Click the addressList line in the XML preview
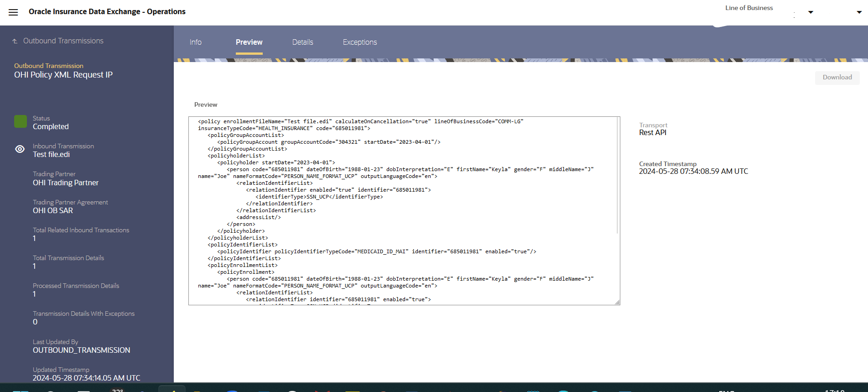Screen dimensions: 868x392 (259, 217)
